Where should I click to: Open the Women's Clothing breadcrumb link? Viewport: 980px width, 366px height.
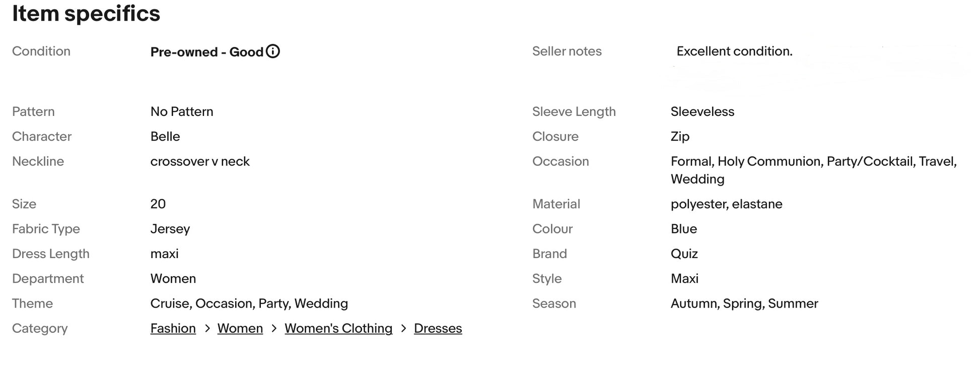pyautogui.click(x=338, y=329)
